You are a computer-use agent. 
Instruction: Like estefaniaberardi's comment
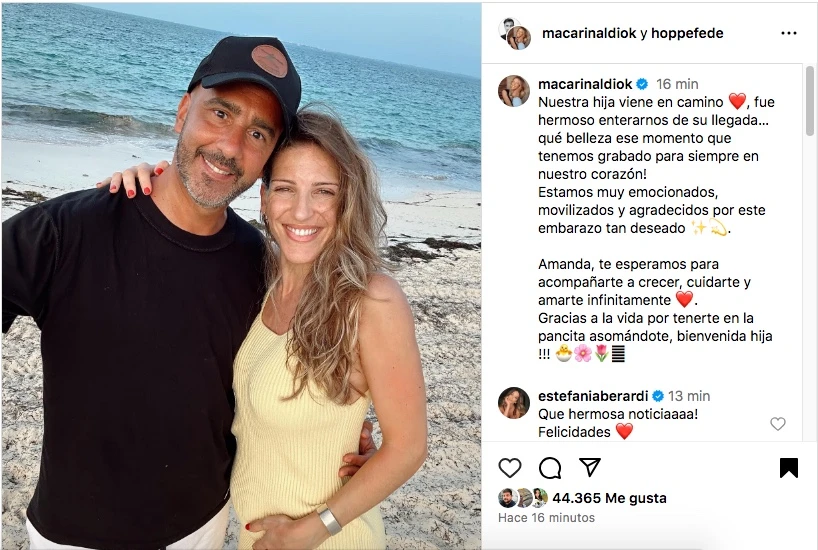(x=778, y=424)
